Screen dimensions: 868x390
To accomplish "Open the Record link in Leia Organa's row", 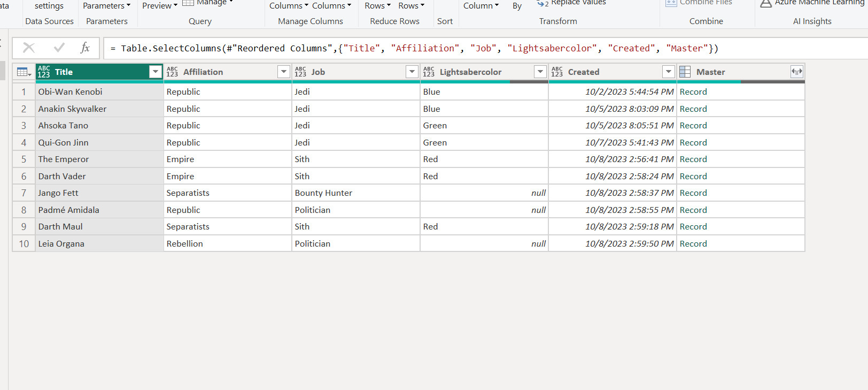I will pos(693,243).
